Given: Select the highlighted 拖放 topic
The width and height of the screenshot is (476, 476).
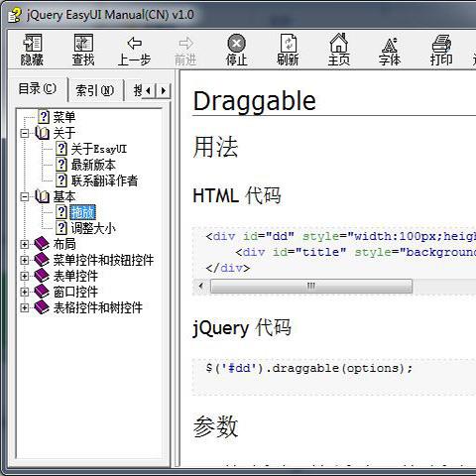Looking at the screenshot, I should point(82,212).
